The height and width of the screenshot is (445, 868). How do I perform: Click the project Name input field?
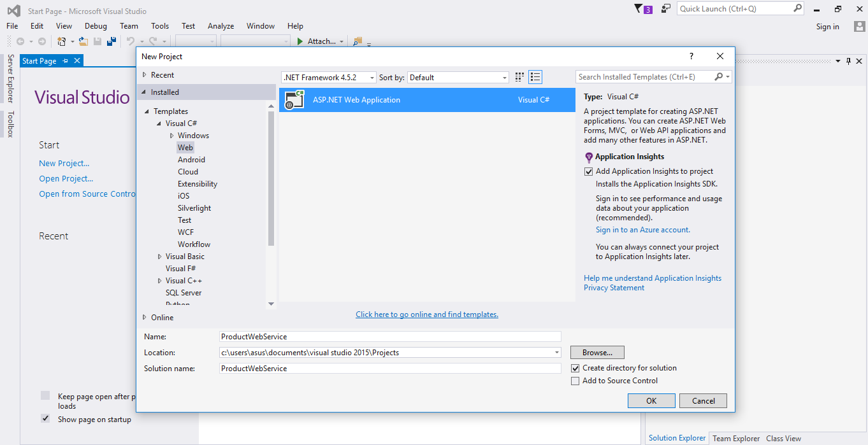(389, 336)
